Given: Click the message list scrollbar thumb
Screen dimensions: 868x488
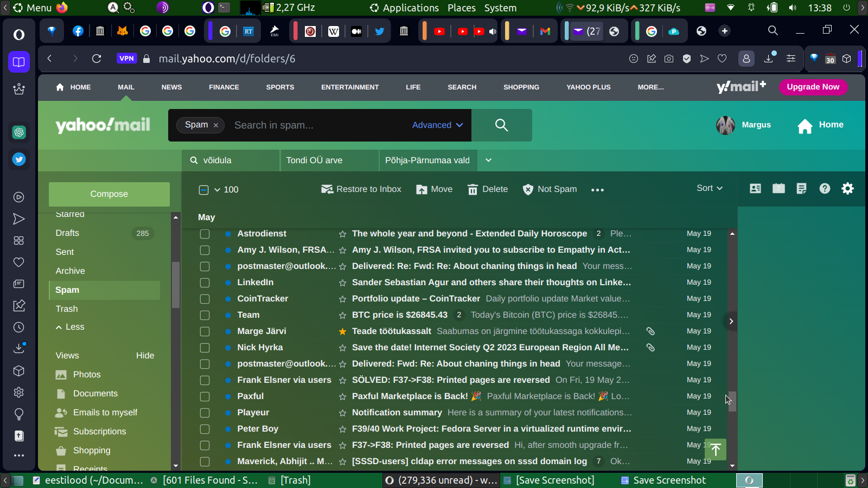Looking at the screenshot, I should (x=732, y=402).
